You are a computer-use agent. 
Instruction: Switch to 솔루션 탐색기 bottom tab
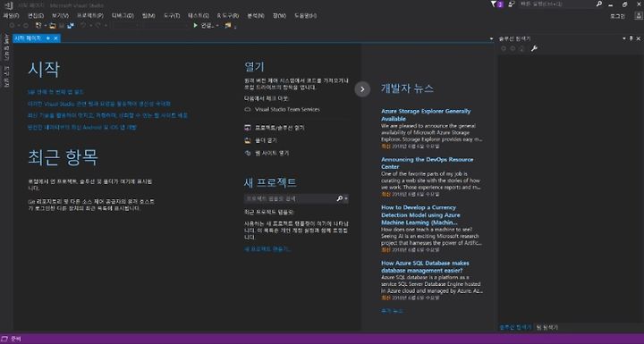515,327
